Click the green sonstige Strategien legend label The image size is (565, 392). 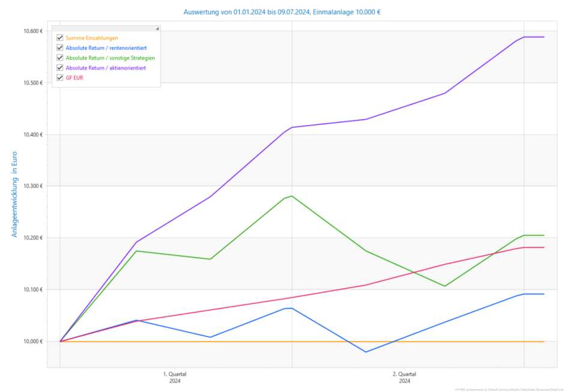(x=110, y=58)
